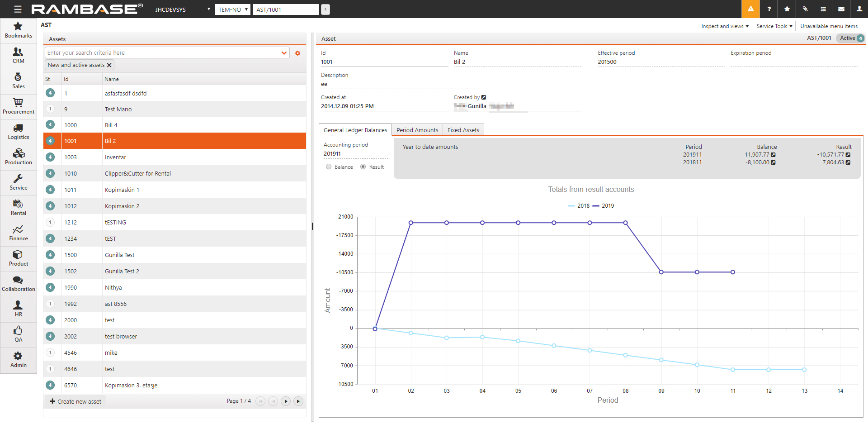Open the Created by user link icon
This screenshot has width=868, height=424.
click(x=484, y=97)
